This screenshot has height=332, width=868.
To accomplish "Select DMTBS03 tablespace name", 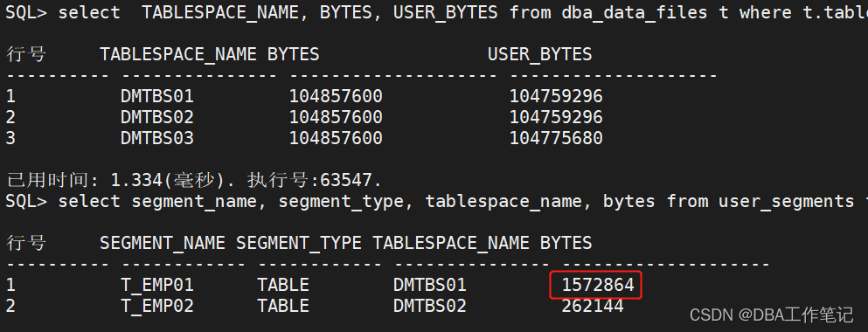I will tap(157, 138).
